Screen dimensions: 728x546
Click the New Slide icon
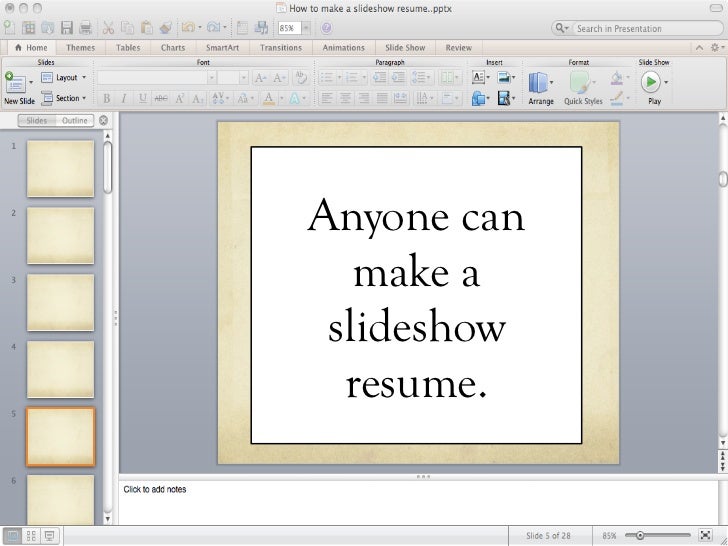15,83
